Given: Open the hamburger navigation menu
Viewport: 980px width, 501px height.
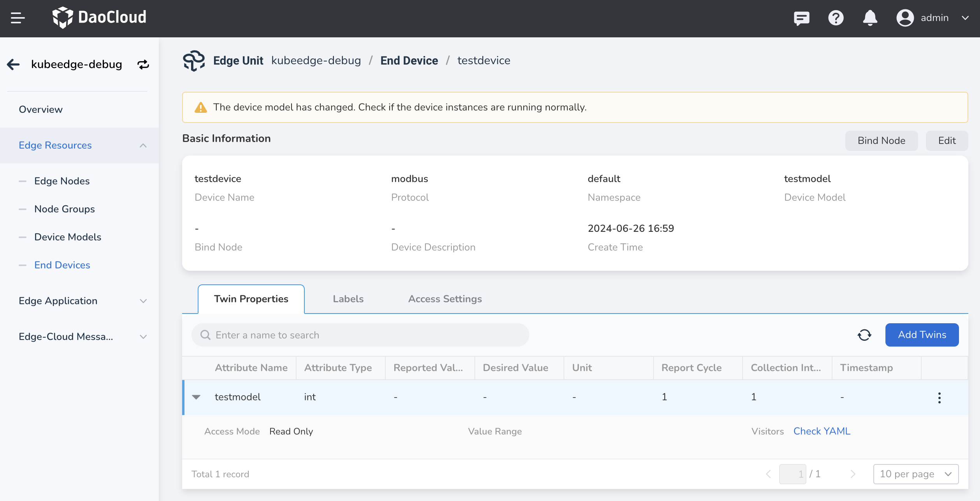Looking at the screenshot, I should pyautogui.click(x=18, y=18).
